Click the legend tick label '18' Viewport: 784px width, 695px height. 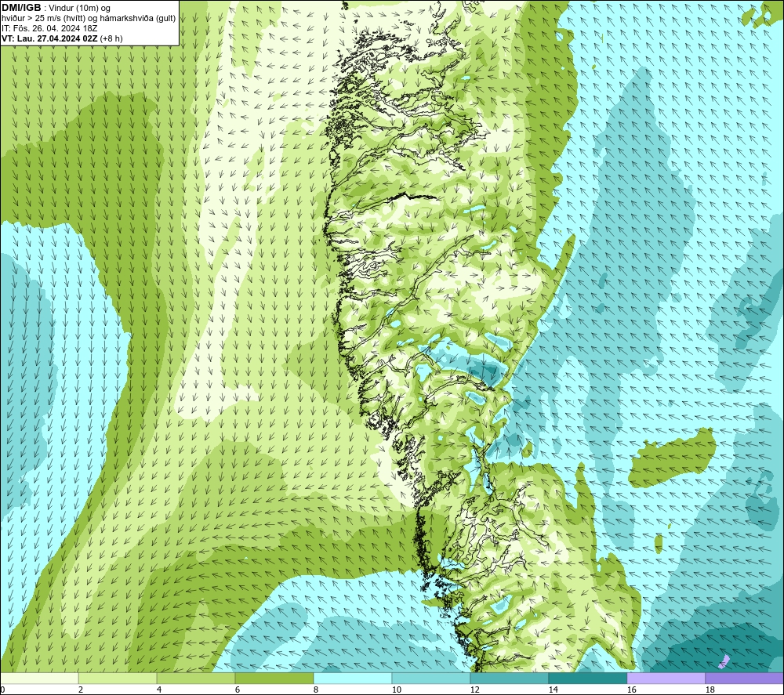click(x=710, y=690)
